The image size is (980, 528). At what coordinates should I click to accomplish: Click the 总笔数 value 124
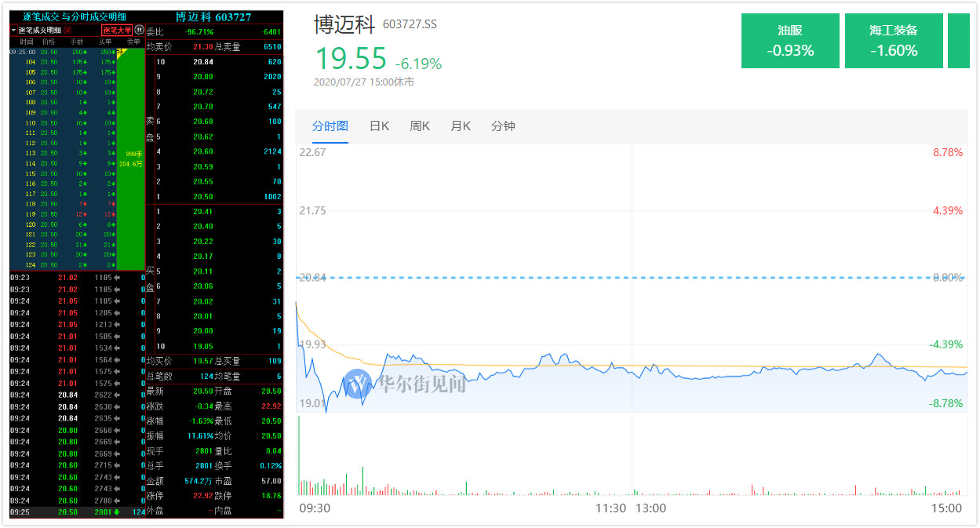[207, 377]
